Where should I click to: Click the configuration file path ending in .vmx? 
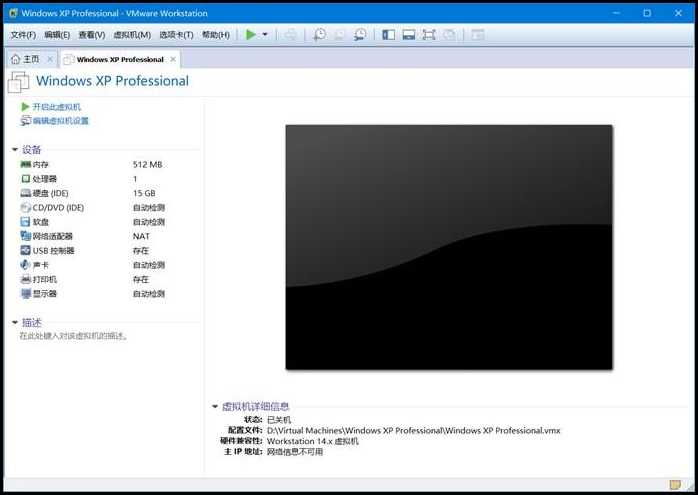(414, 430)
